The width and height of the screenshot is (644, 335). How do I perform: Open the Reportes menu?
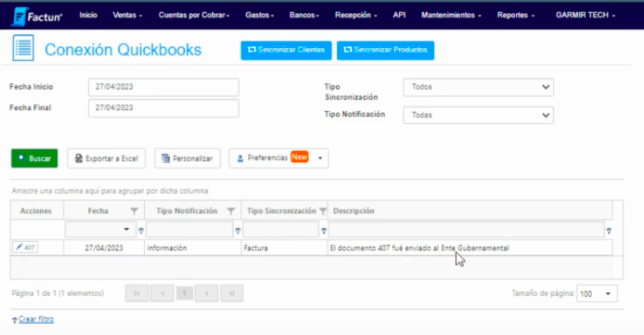click(515, 15)
